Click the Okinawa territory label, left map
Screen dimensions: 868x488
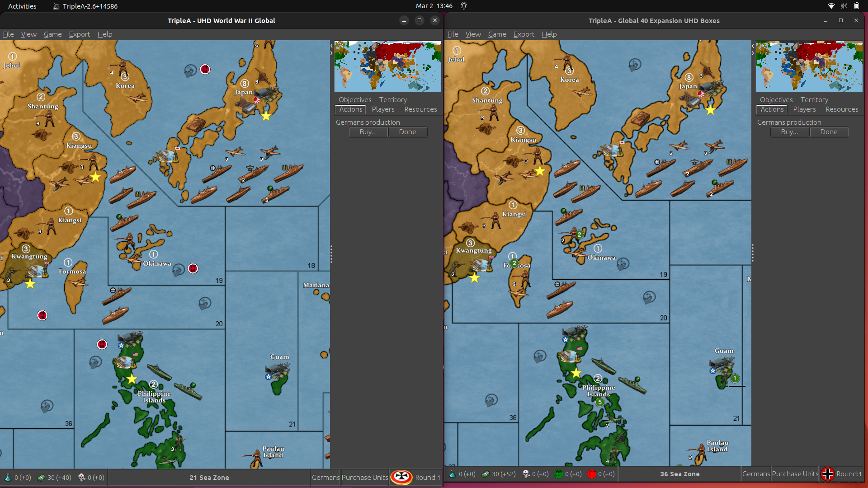pos(157,263)
